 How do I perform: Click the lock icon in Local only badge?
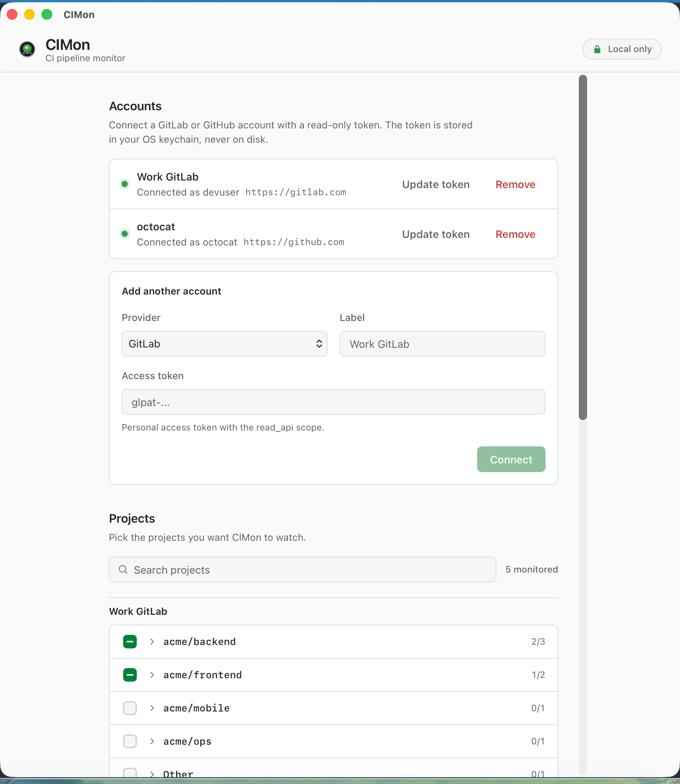pyautogui.click(x=597, y=49)
